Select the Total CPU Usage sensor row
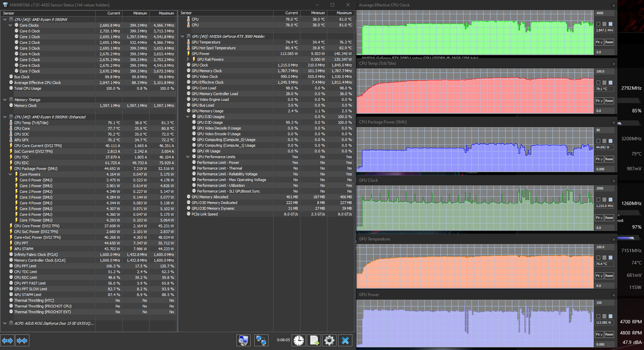Viewport: 644px width, 350px height. (x=89, y=89)
